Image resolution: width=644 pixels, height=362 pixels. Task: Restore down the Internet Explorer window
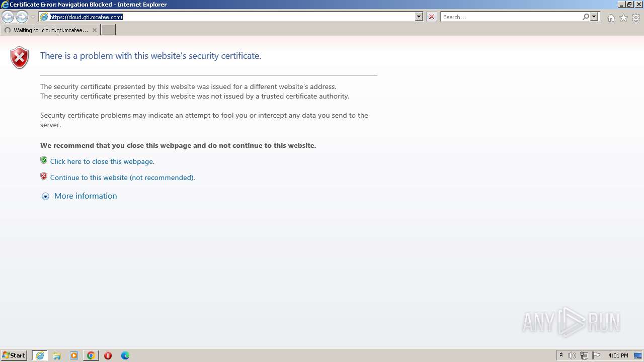tap(629, 5)
